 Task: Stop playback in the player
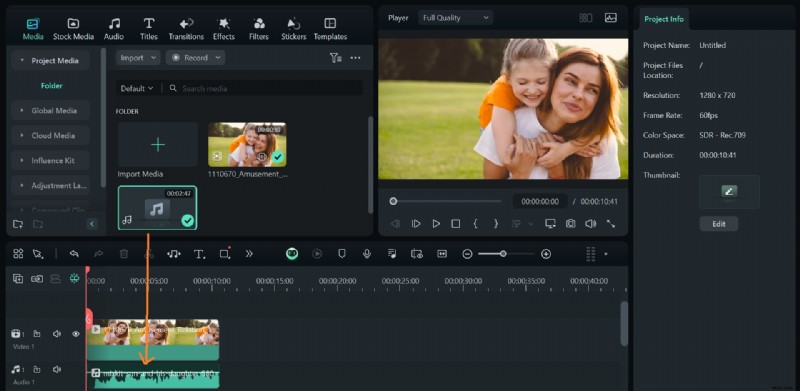coord(456,224)
